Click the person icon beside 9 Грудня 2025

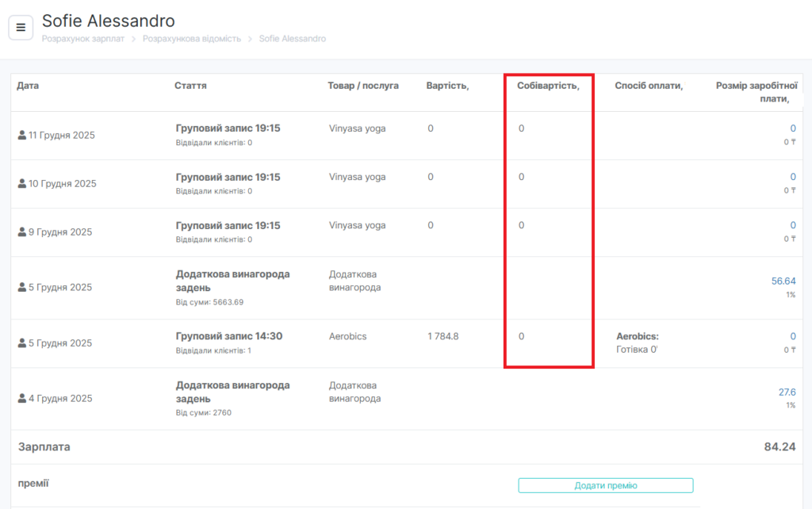click(22, 232)
